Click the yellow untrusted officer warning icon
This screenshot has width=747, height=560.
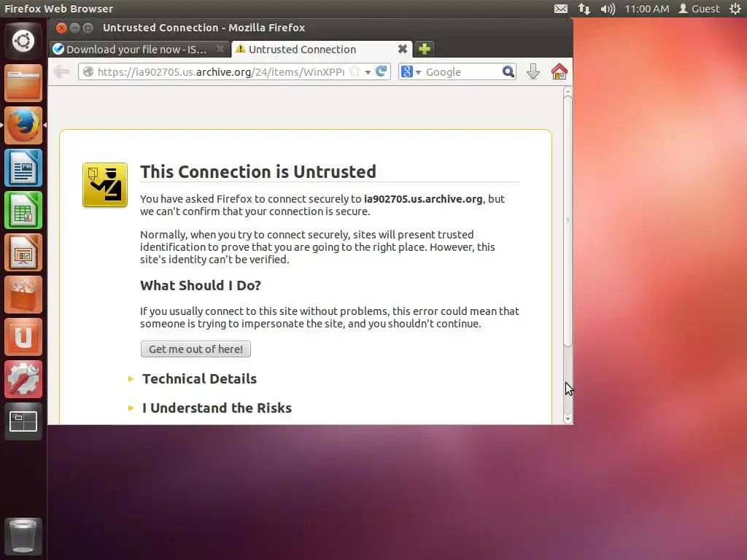click(x=105, y=184)
